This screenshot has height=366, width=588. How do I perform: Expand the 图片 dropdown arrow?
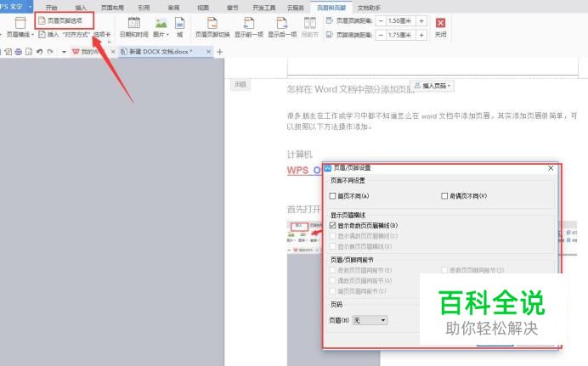tap(167, 35)
